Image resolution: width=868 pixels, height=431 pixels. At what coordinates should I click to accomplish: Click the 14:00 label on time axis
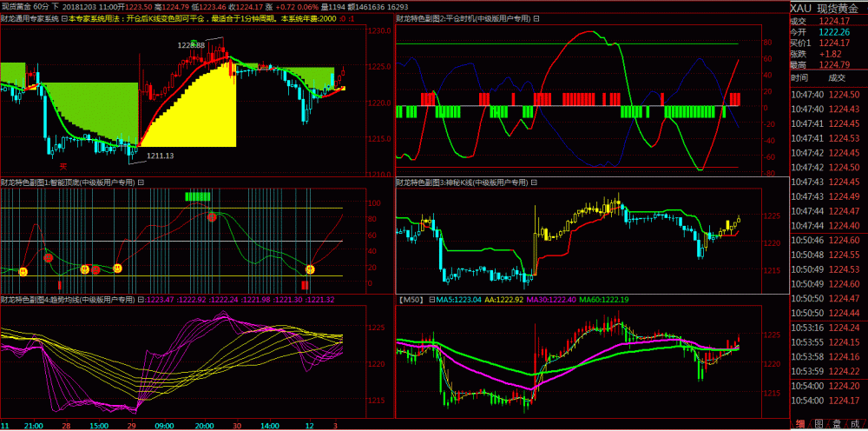[270, 426]
